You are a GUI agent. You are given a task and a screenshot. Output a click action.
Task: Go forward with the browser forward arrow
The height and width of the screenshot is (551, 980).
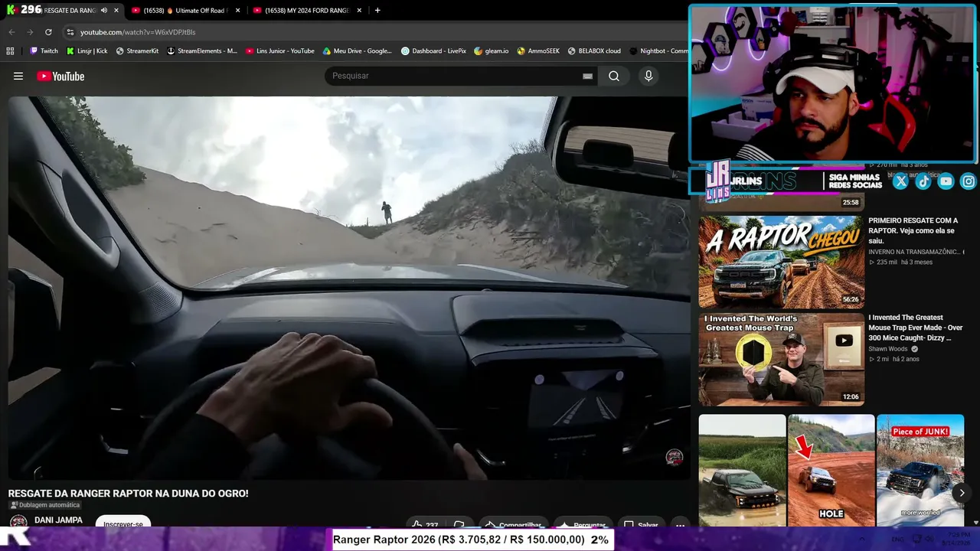30,32
